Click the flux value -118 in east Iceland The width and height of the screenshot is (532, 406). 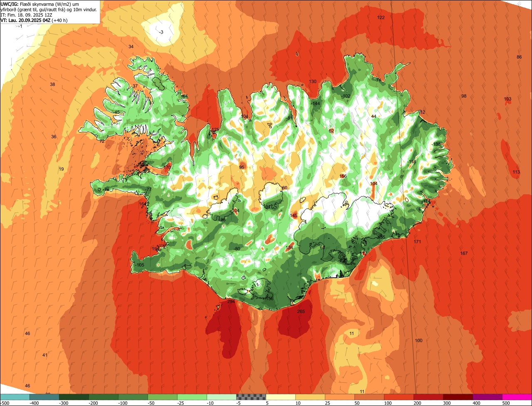coord(411,161)
